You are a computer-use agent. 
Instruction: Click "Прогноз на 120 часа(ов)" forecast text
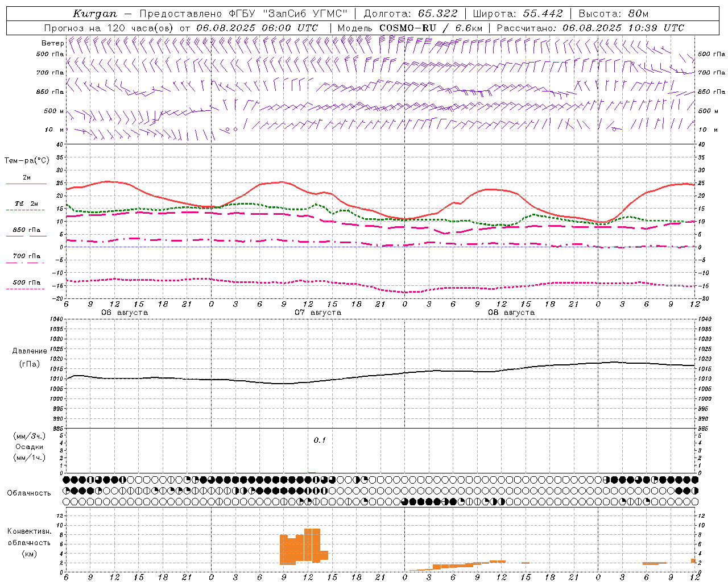coord(109,28)
